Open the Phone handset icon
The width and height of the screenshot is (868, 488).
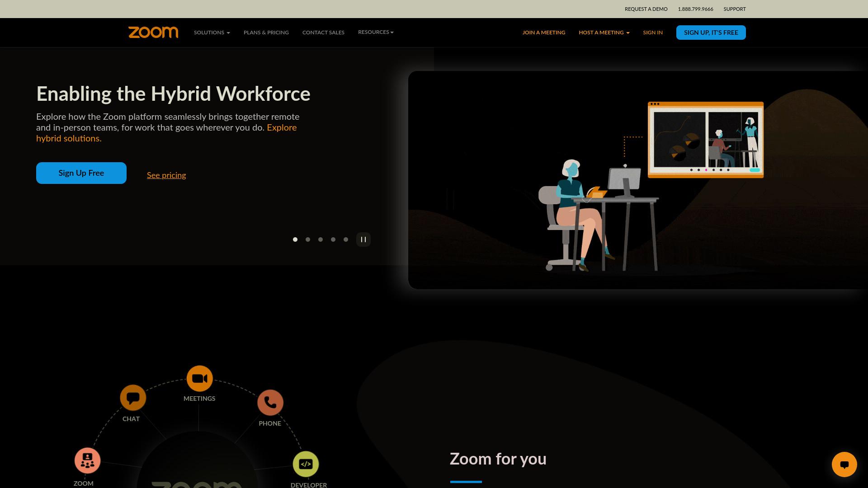pyautogui.click(x=270, y=402)
